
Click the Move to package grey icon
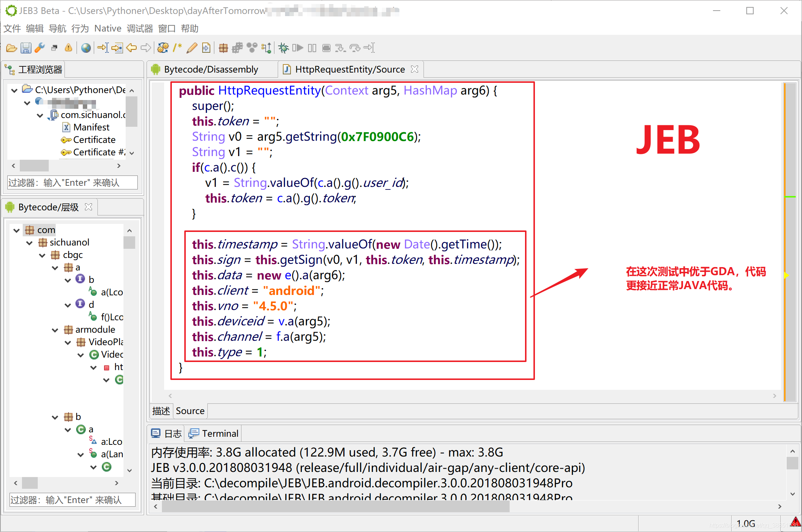(x=237, y=48)
